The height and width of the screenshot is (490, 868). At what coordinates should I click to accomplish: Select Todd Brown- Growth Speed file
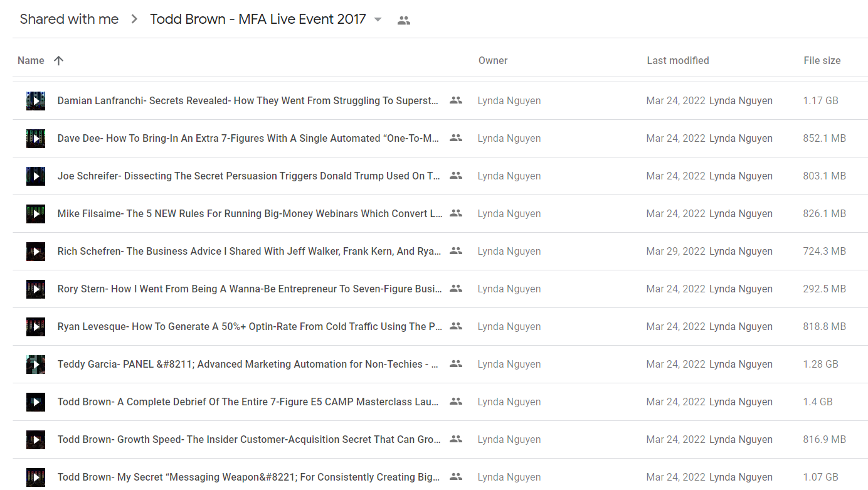(249, 439)
